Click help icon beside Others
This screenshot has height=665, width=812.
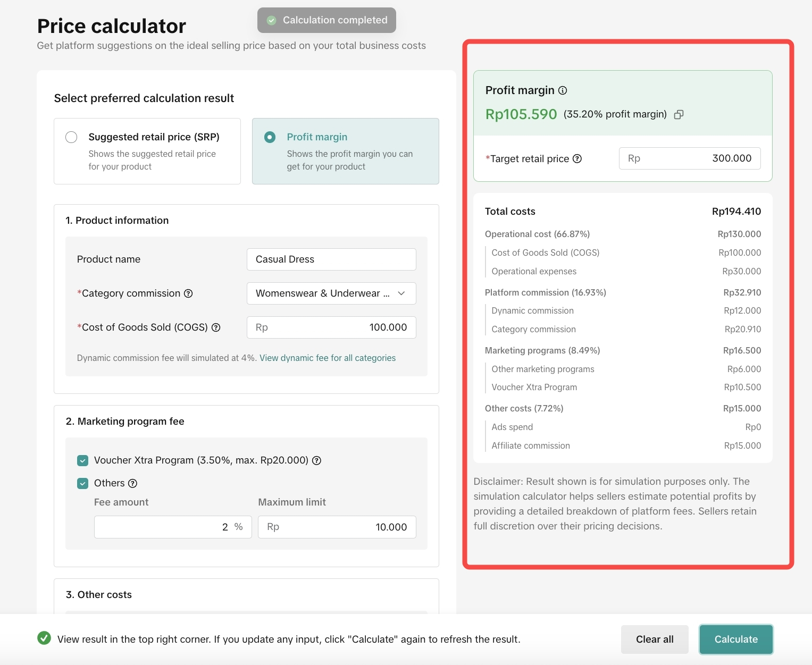click(133, 483)
